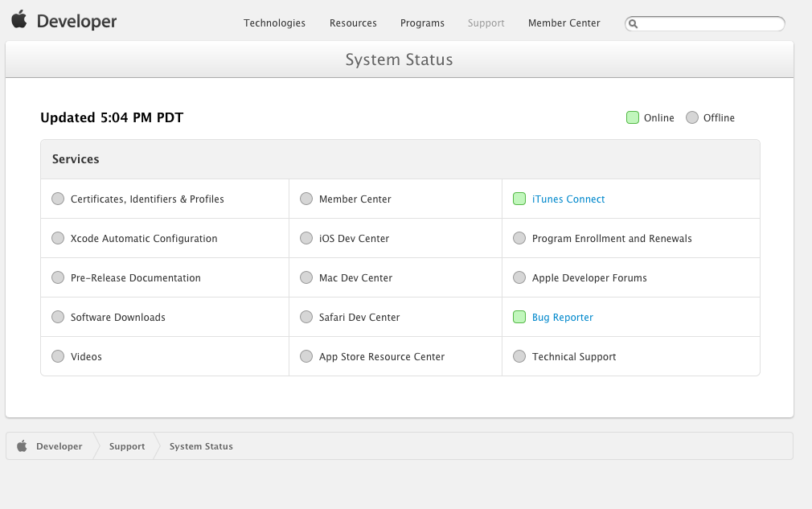Click the green Online legend swatch
The image size is (812, 509).
pyautogui.click(x=633, y=117)
